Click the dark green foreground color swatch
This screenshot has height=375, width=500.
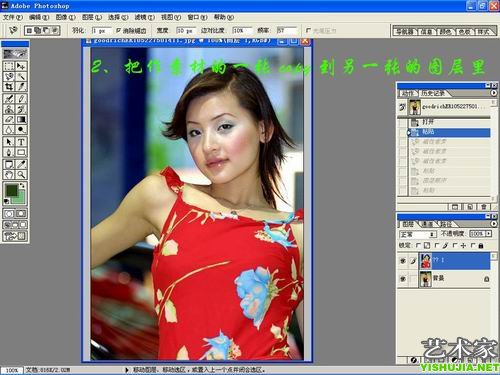[x=11, y=190]
